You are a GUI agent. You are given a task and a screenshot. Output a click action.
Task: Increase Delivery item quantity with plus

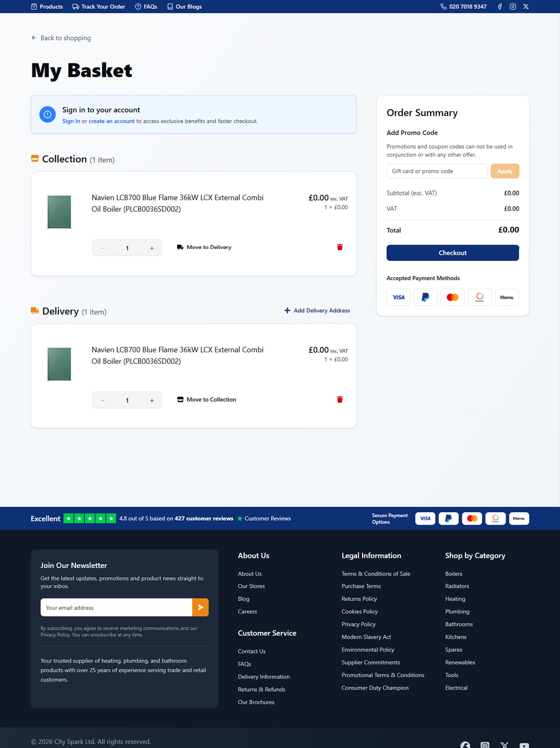(152, 400)
